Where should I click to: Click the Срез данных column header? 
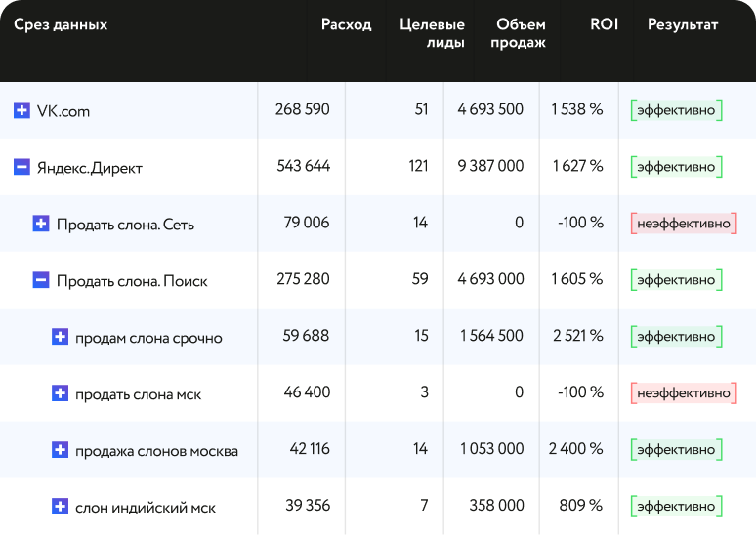tap(61, 25)
